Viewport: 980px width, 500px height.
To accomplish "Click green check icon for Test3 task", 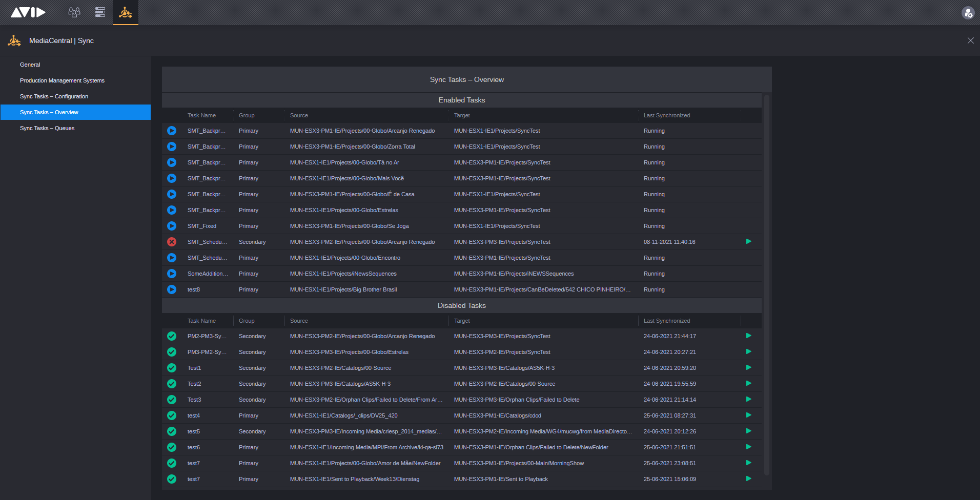I will pos(172,400).
